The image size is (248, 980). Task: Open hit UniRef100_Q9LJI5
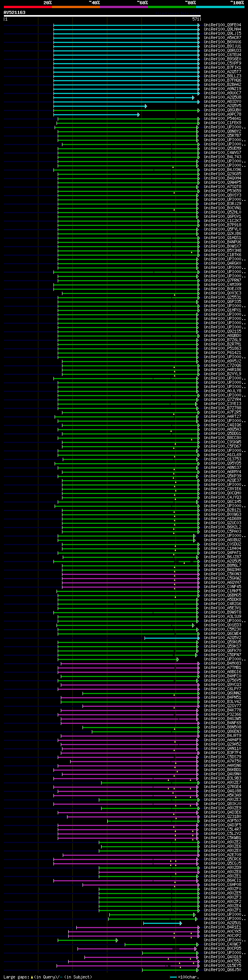(222, 34)
